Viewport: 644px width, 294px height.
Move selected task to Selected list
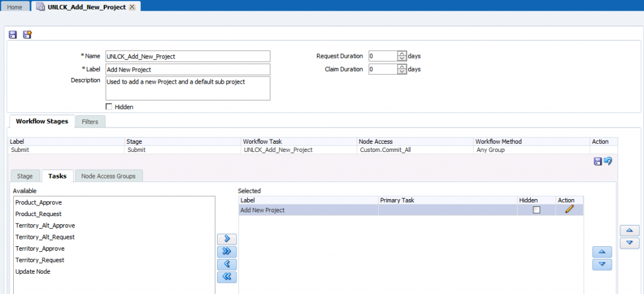pos(226,239)
